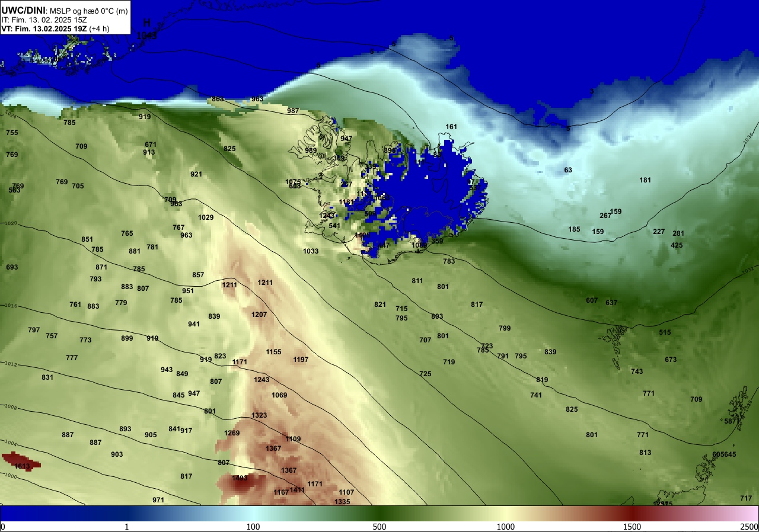Image resolution: width=759 pixels, height=532 pixels.
Task: Click the 863 height value
Action: coord(218,98)
